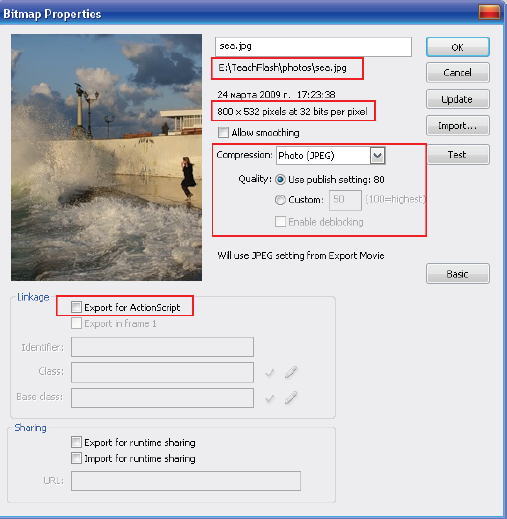Check Export for runtime sharing

pos(76,442)
